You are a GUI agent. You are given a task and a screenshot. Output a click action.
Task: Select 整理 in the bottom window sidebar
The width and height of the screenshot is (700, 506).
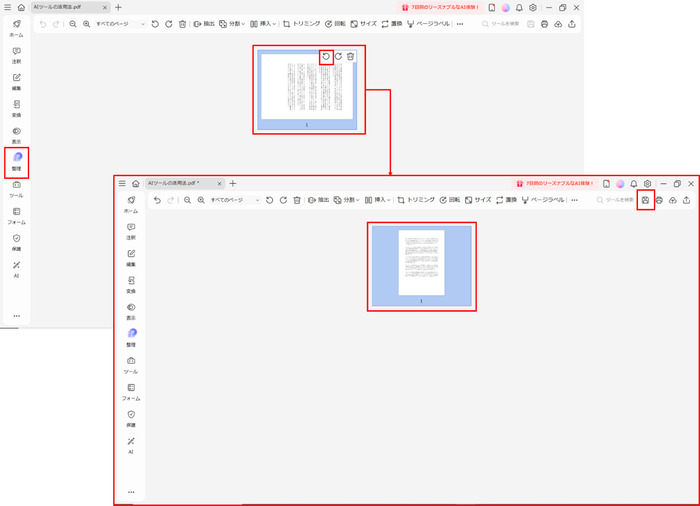pyautogui.click(x=131, y=338)
